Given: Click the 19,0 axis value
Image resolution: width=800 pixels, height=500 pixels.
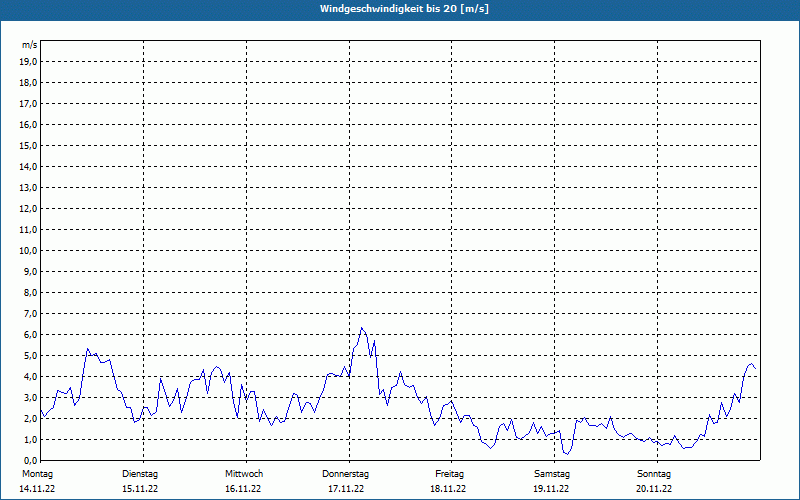Looking at the screenshot, I should 28,62.
